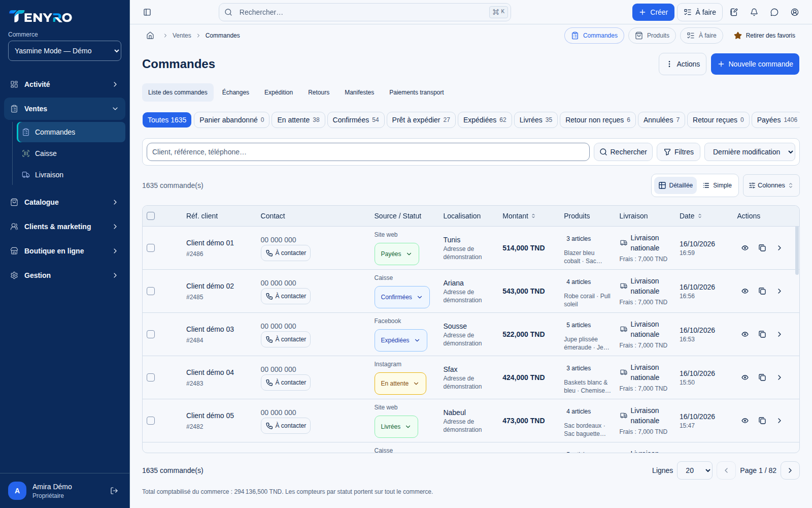This screenshot has width=812, height=508.
Task: Click the Nouvelle commande button
Action: 755,64
